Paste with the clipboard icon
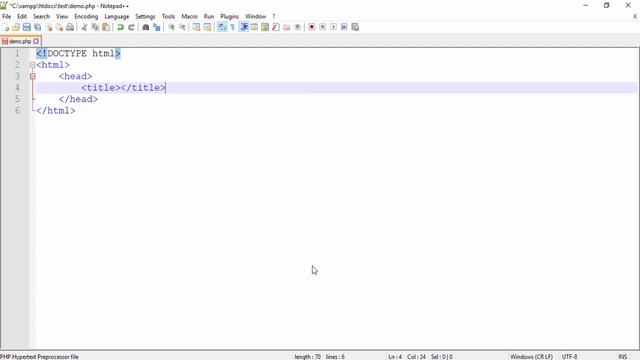Screen dimensions: 640x360 pos(106,27)
